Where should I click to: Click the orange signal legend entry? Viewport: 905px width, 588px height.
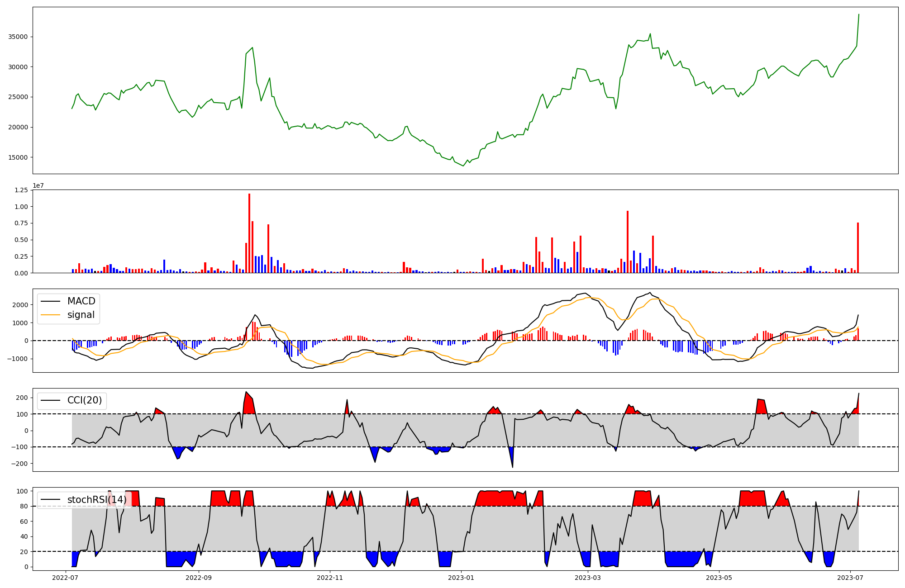point(81,315)
